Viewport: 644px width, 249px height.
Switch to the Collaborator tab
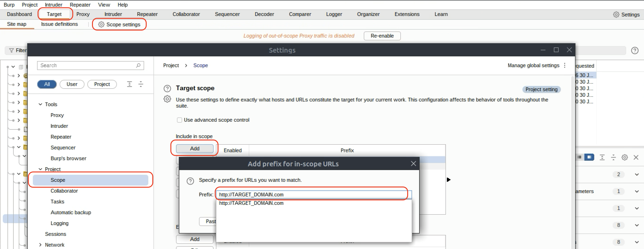coord(186,14)
